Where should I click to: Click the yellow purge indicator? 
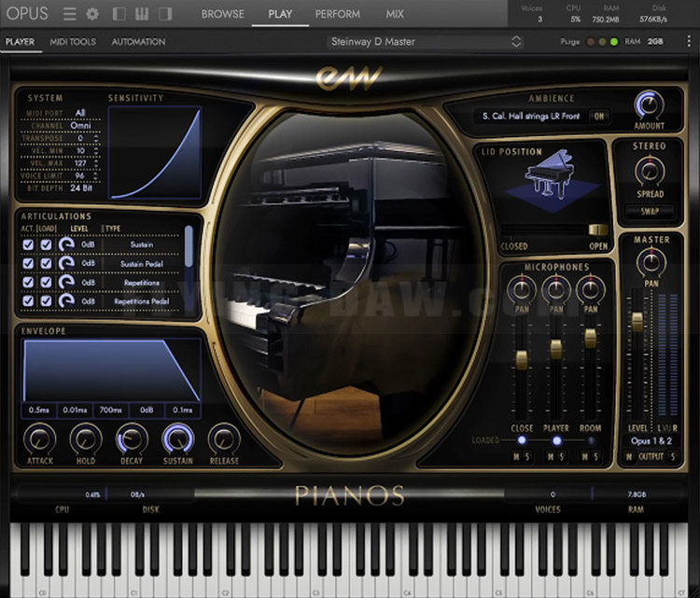pos(602,42)
